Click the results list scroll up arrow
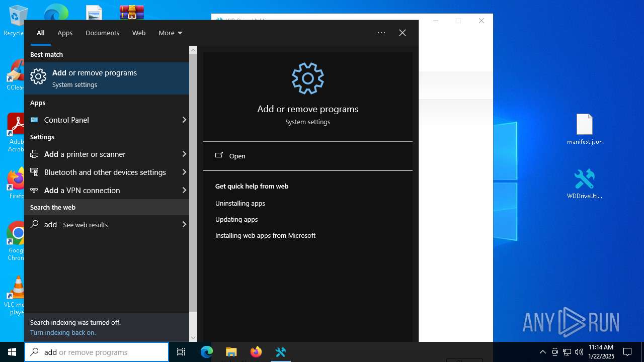 click(193, 50)
